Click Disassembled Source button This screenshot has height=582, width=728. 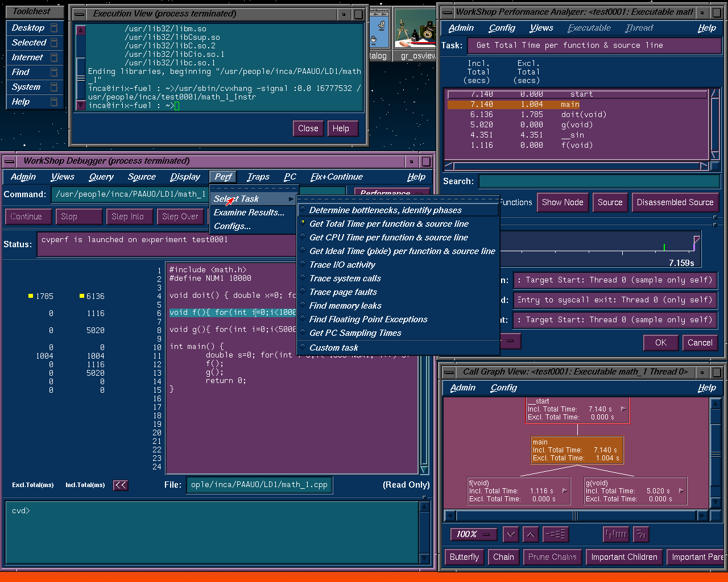tap(675, 202)
